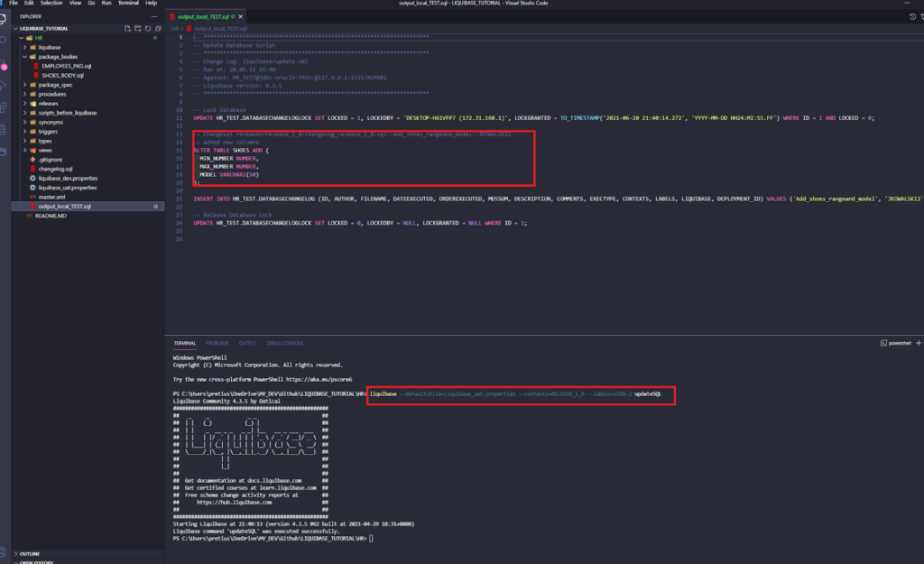
Task: Click the ALTER TABLE SHOES ADD code line
Action: tap(231, 151)
